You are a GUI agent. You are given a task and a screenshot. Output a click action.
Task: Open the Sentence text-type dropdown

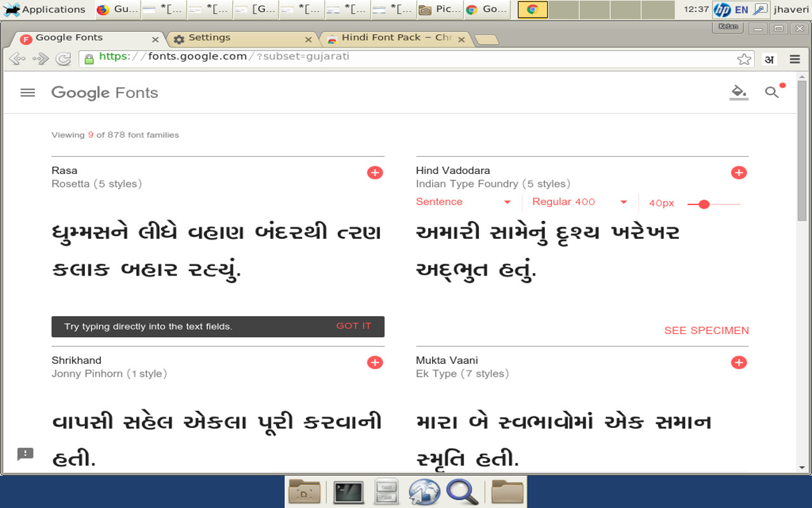pyautogui.click(x=464, y=201)
